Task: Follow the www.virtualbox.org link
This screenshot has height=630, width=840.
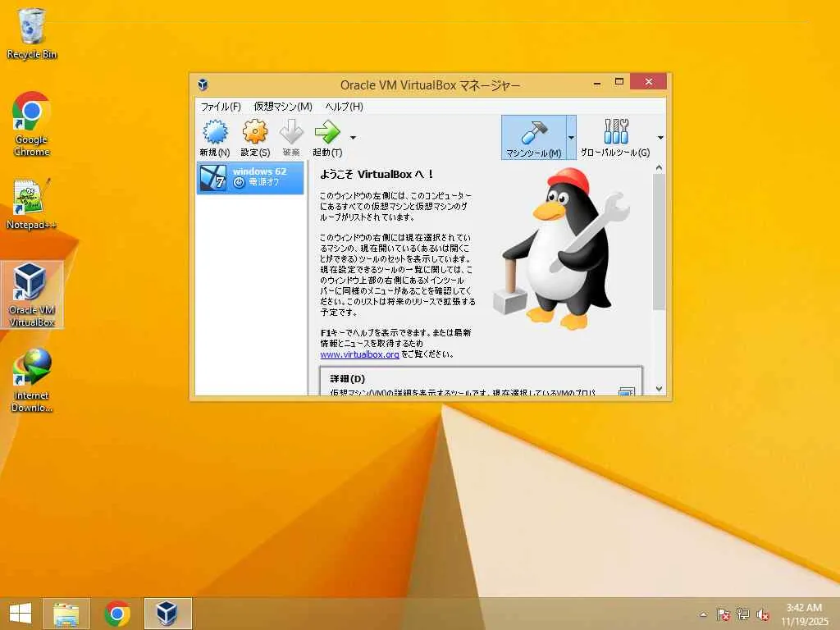Action: coord(359,354)
